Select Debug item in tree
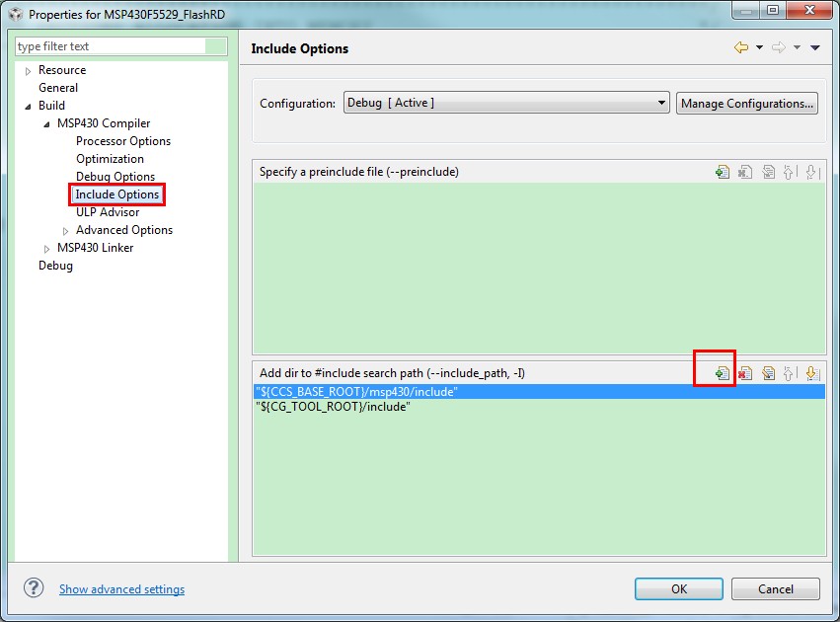 pyautogui.click(x=55, y=266)
